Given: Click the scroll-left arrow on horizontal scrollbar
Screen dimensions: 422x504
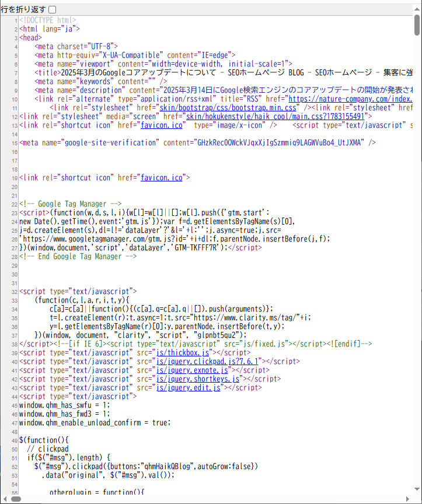Looking at the screenshot, I should coord(5,499).
